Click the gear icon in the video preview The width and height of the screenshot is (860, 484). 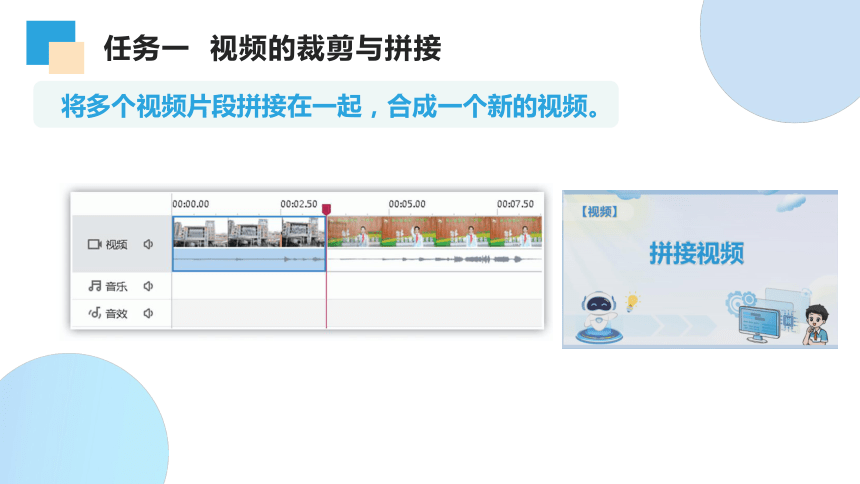click(739, 301)
